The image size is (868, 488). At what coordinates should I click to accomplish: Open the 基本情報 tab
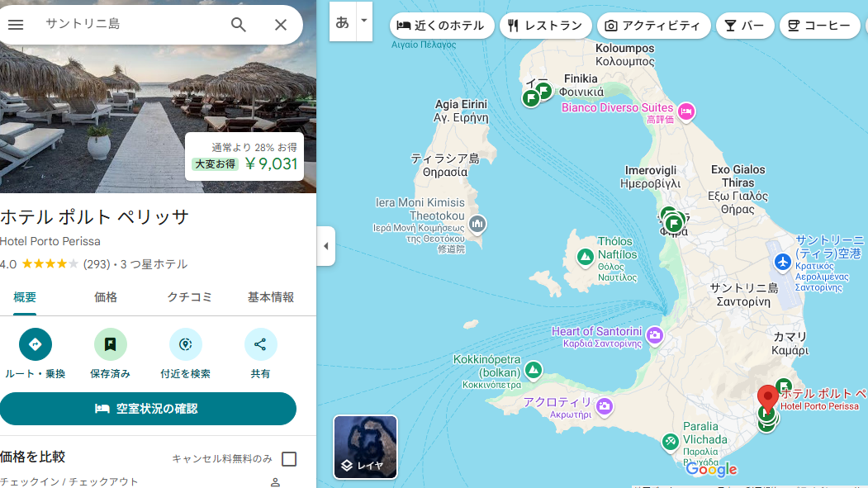coord(271,297)
